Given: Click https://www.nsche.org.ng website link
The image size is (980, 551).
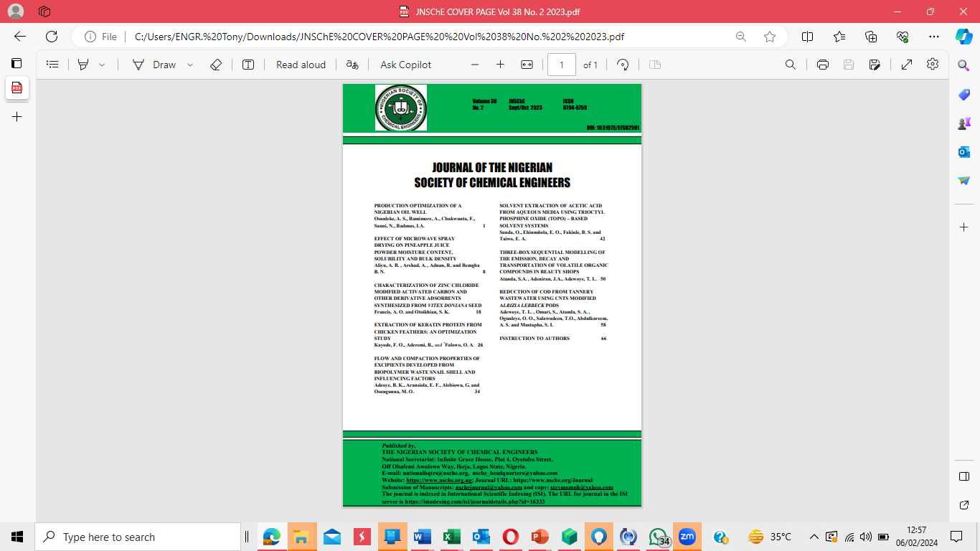Looking at the screenshot, I should 440,480.
